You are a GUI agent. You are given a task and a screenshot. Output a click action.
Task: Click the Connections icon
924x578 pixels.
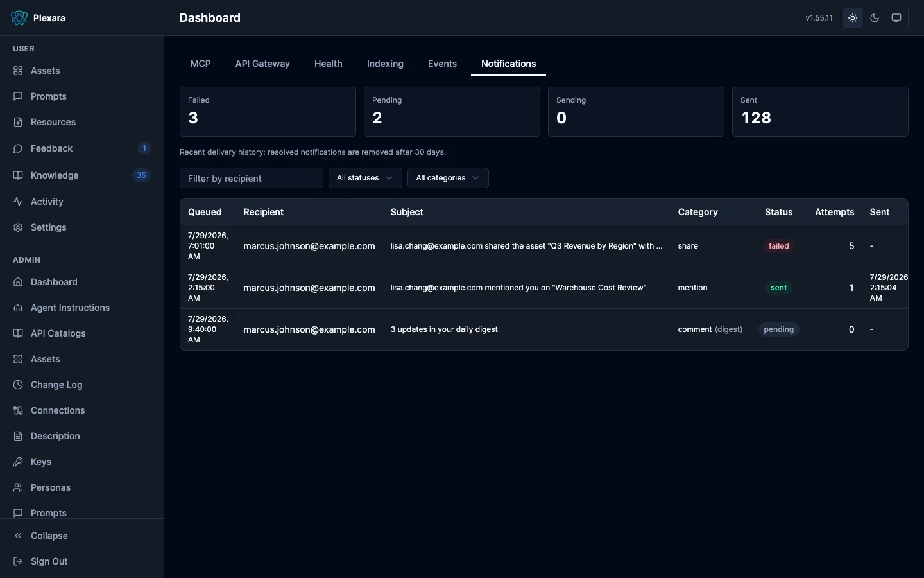click(18, 410)
